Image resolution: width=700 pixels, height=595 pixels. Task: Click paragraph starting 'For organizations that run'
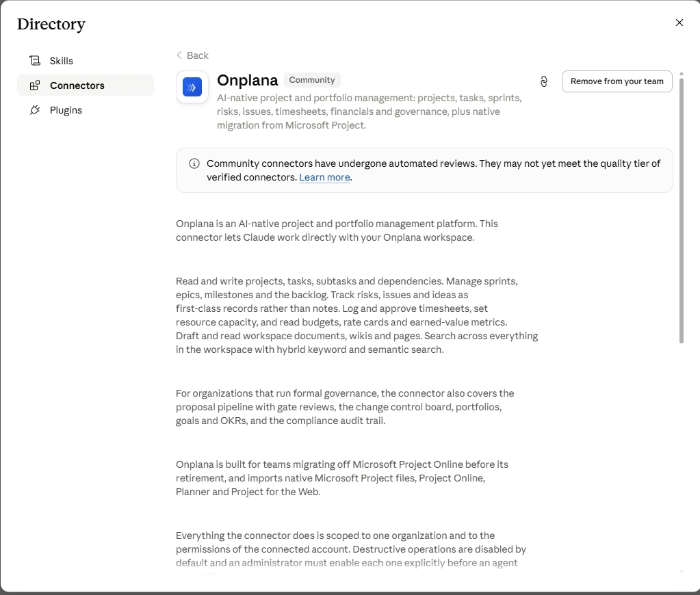[x=345, y=407]
